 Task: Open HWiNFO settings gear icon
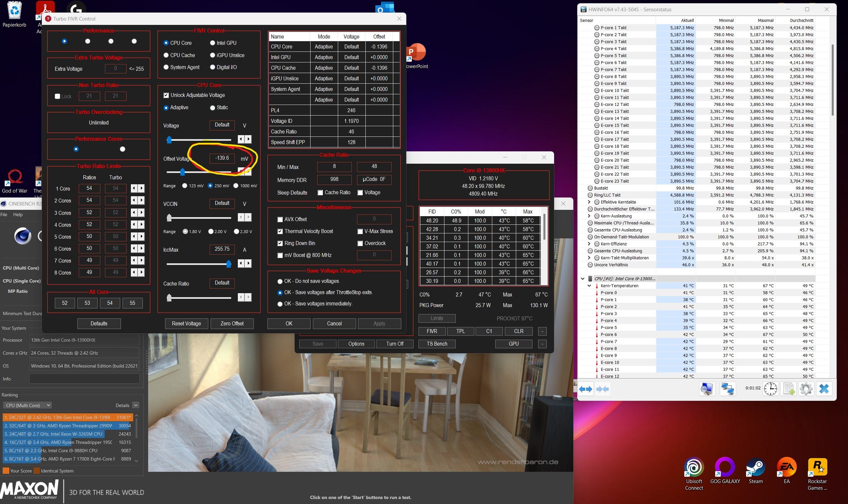tap(806, 389)
